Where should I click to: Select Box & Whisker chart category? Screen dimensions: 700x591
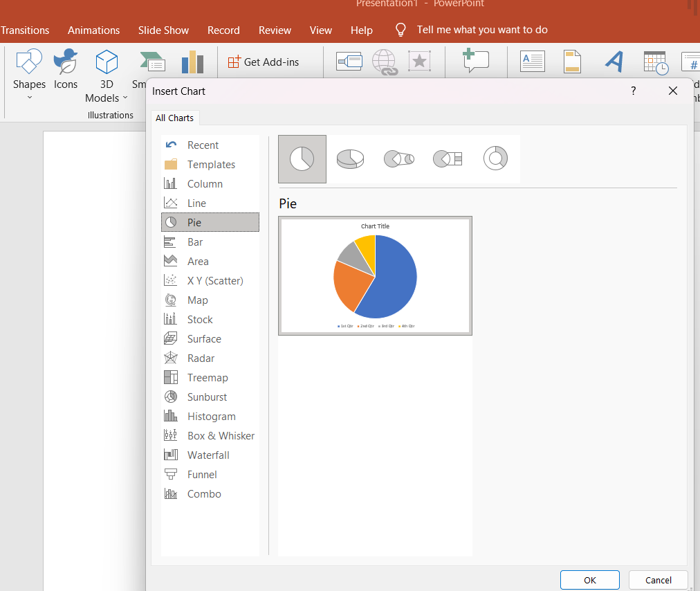220,436
